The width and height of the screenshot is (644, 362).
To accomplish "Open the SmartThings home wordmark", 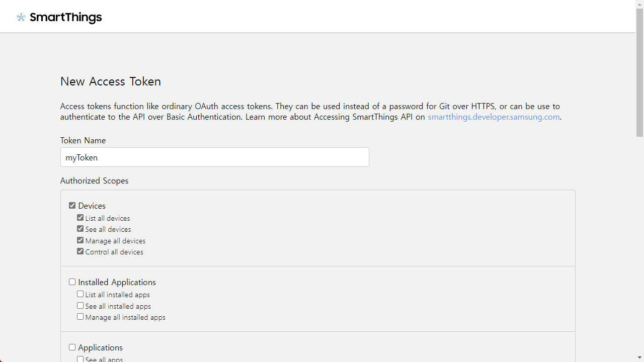I will point(65,17).
